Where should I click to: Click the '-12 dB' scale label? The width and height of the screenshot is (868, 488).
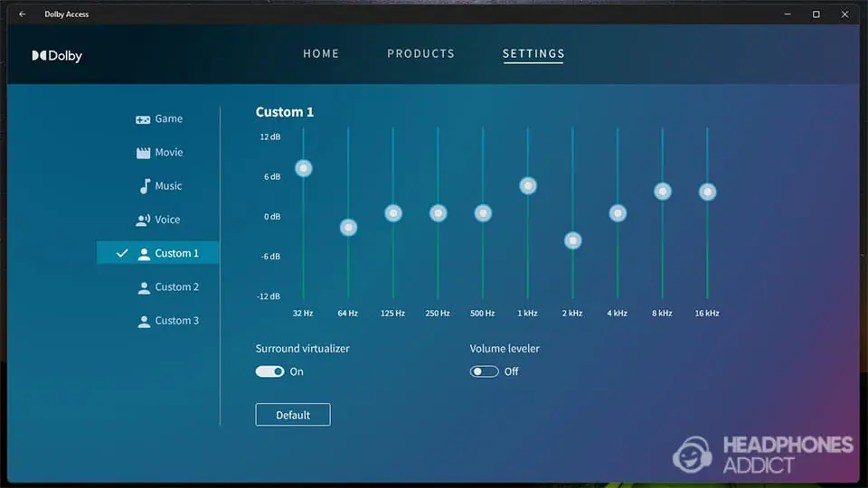[x=269, y=296]
